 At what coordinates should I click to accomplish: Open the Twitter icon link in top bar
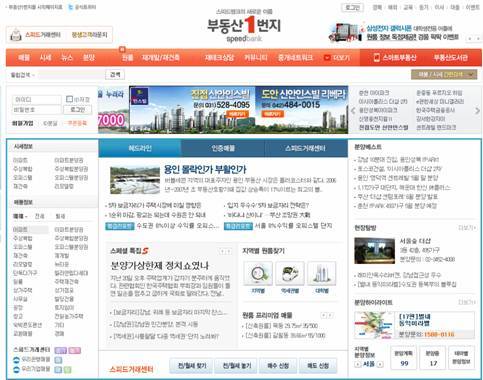tap(70, 7)
